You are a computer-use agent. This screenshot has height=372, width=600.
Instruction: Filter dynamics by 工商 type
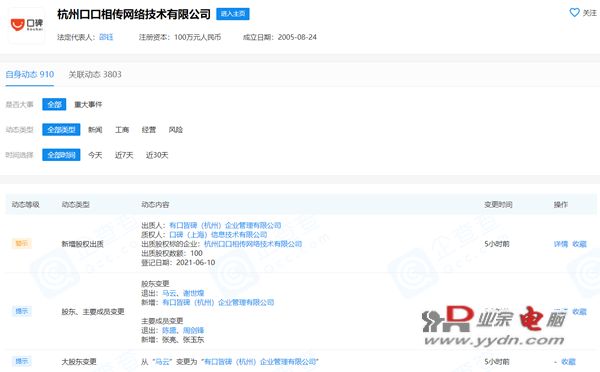pyautogui.click(x=122, y=130)
